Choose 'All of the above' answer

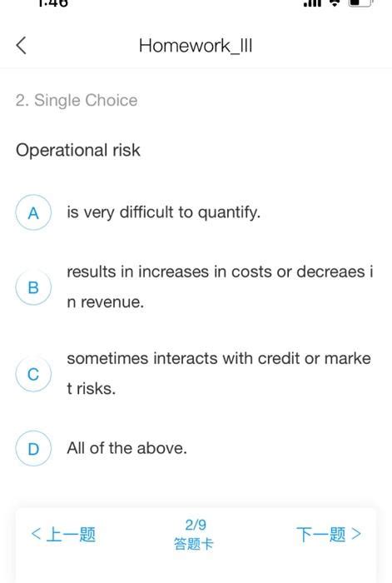[x=127, y=448]
